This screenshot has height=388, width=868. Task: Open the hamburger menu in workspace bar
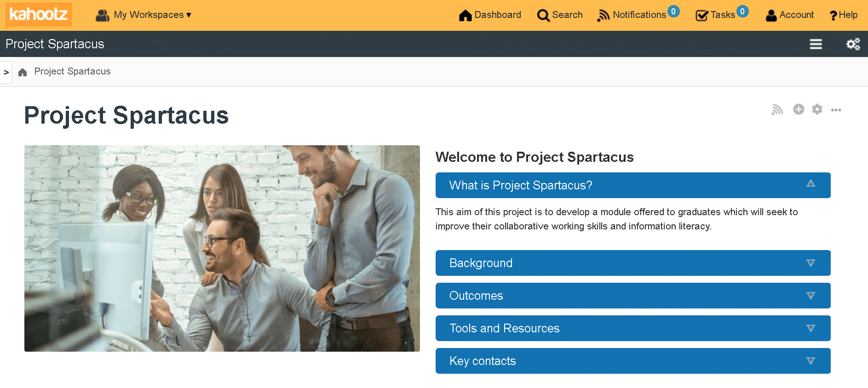pos(816,44)
